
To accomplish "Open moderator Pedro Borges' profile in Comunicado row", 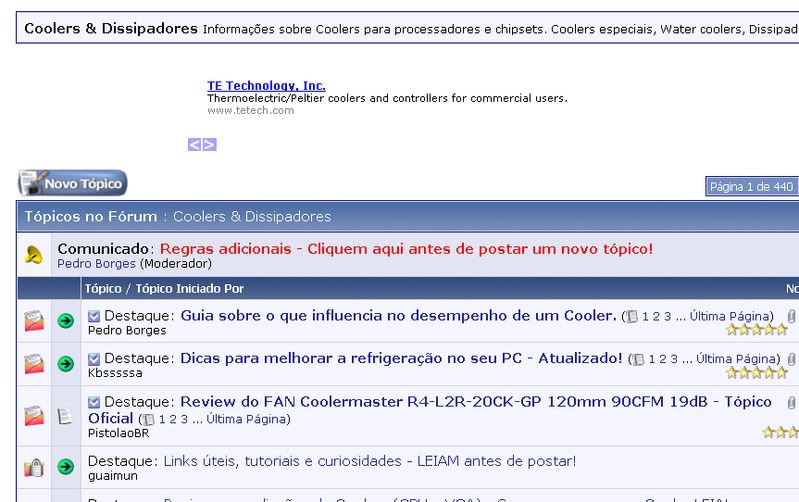I will pos(96,264).
